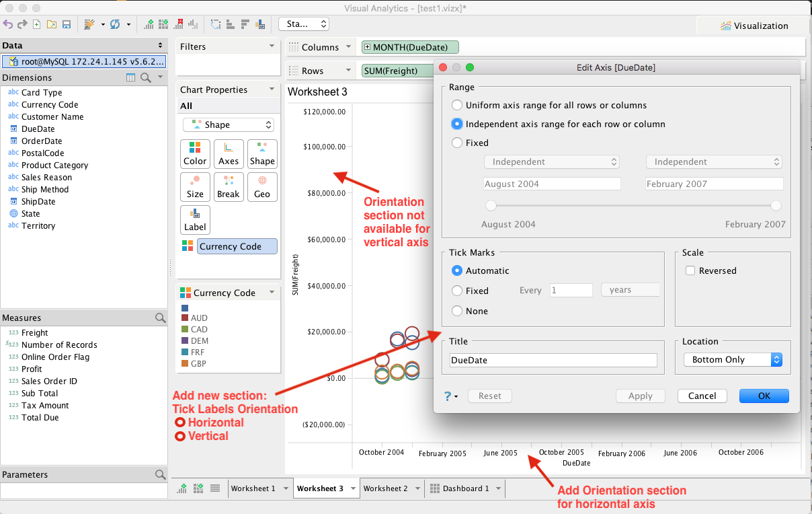Screen dimensions: 812x514
Task: Click the GBP color swatch in legend
Action: click(x=185, y=363)
